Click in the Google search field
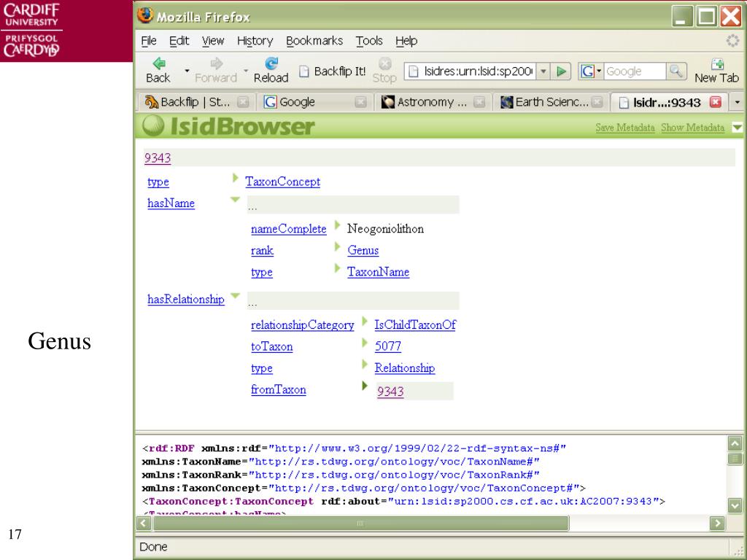 (635, 71)
